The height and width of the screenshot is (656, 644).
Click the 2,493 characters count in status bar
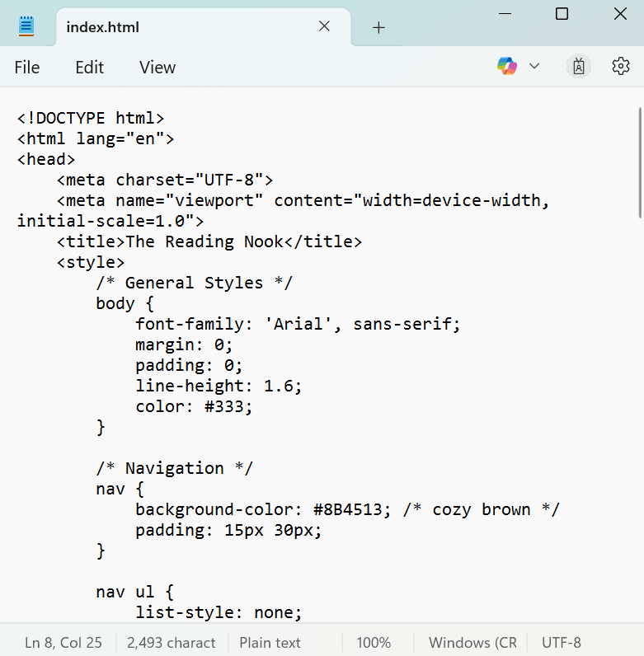pos(172,642)
